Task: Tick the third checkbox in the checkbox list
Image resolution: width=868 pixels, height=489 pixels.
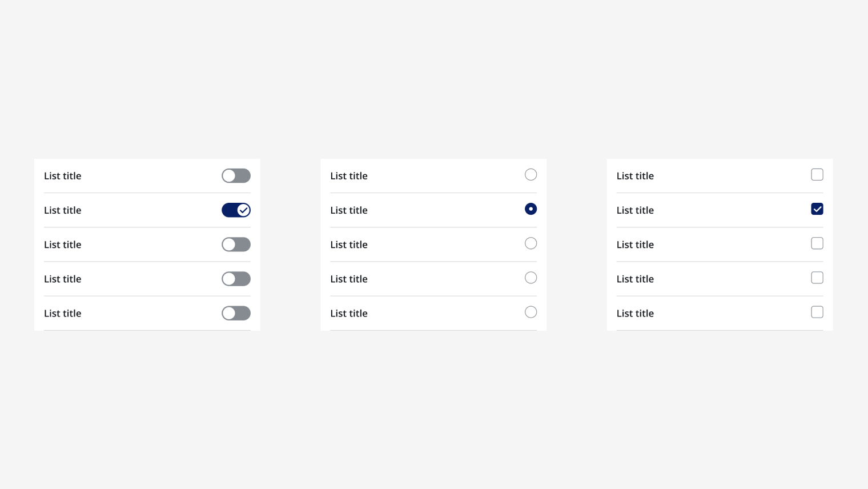Action: [x=817, y=243]
